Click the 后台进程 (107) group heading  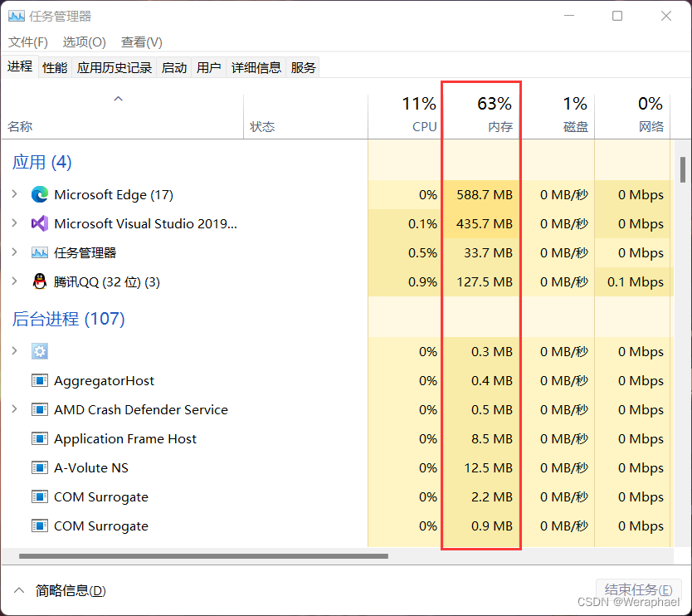point(68,319)
